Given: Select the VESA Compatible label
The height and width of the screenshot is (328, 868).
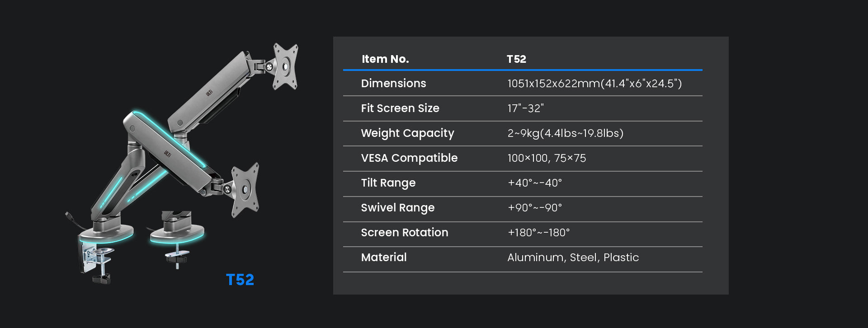Looking at the screenshot, I should (409, 158).
